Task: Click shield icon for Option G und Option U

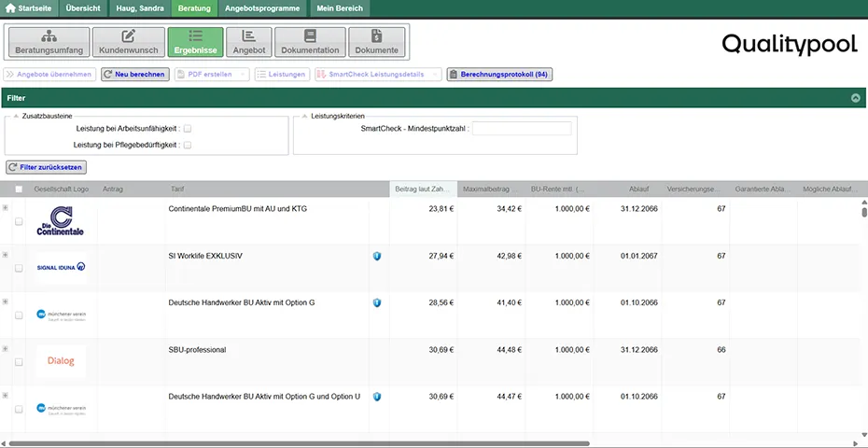Action: tap(377, 397)
